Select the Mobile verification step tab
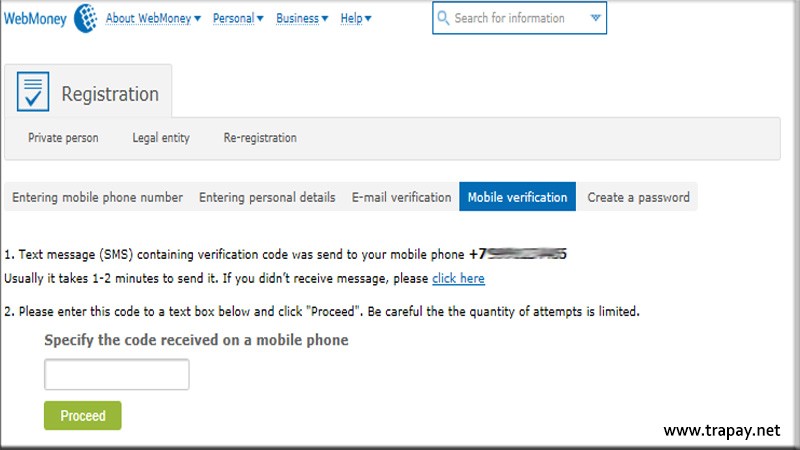This screenshot has width=800, height=450. point(517,197)
